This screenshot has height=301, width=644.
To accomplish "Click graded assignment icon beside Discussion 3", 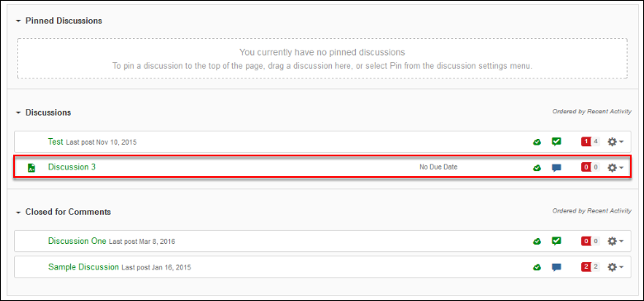I will (31, 167).
